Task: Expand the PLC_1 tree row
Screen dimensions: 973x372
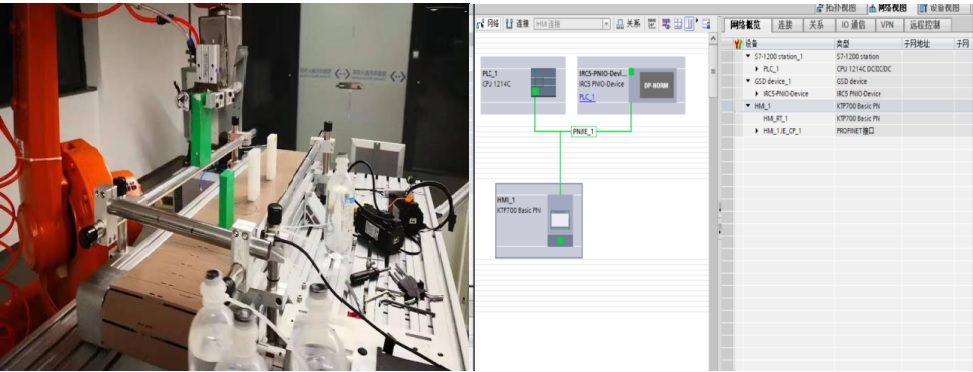Action: point(756,69)
